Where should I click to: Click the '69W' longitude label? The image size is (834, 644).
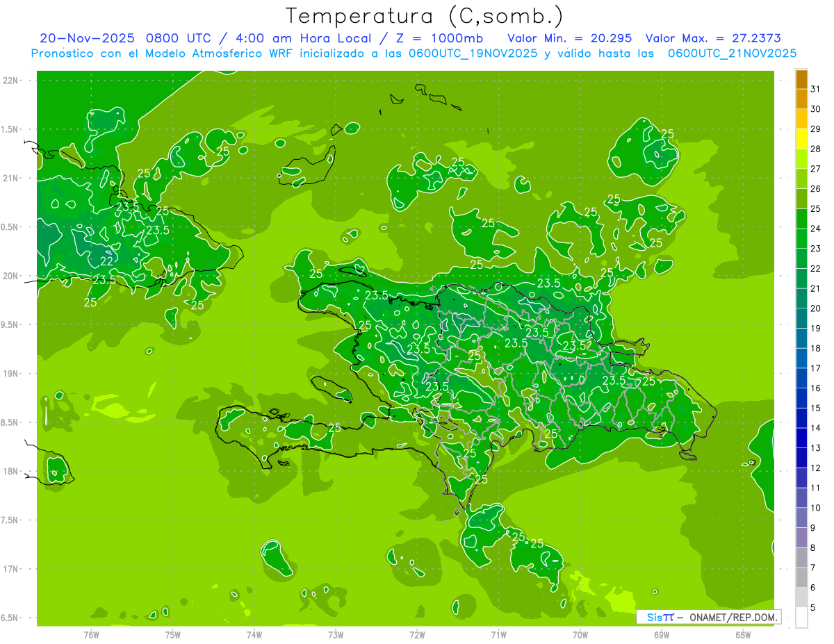pos(662,634)
